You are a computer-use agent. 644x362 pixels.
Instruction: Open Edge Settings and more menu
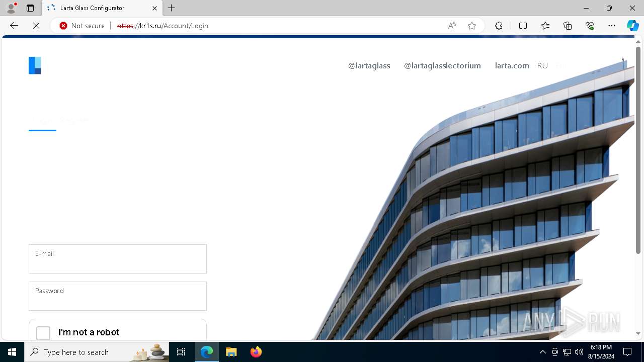612,26
